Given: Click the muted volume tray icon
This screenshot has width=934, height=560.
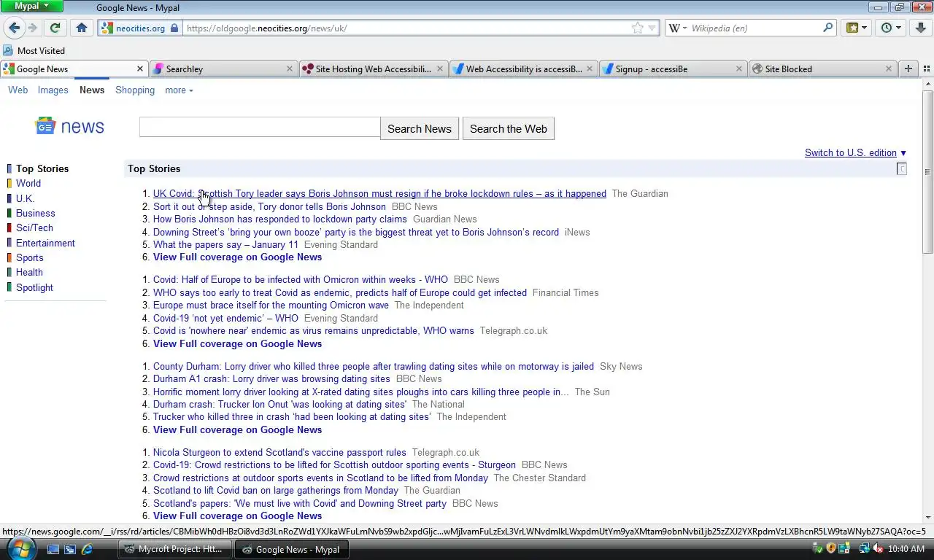Looking at the screenshot, I should pos(878,549).
